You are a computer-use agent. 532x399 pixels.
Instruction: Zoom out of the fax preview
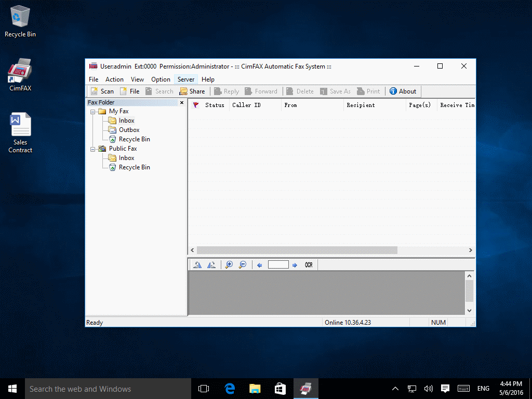[x=242, y=264]
